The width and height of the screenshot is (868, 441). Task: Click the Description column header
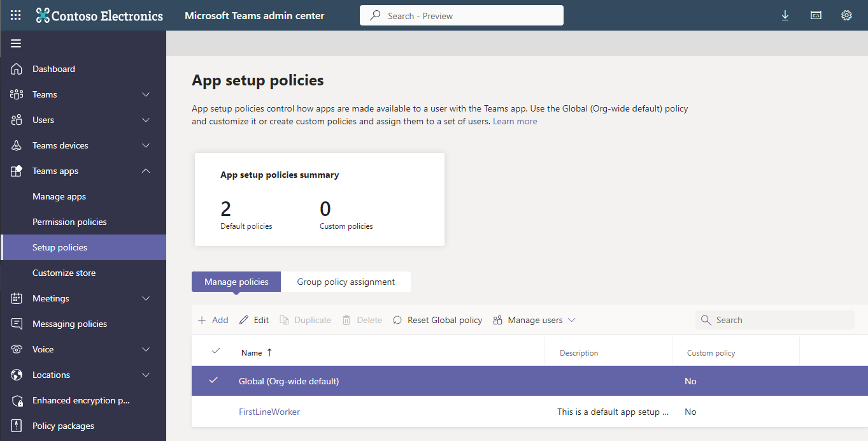coord(579,353)
